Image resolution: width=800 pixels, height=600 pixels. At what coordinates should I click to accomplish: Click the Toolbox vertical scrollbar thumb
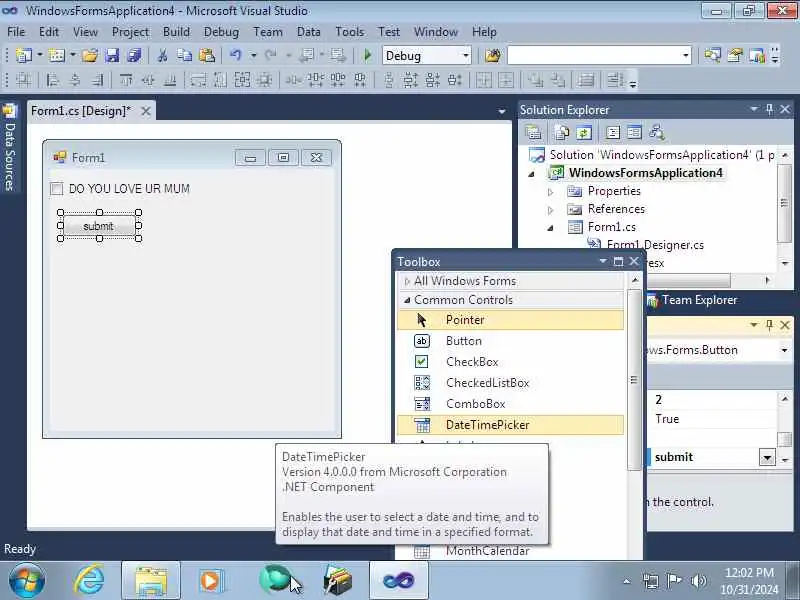pos(634,380)
